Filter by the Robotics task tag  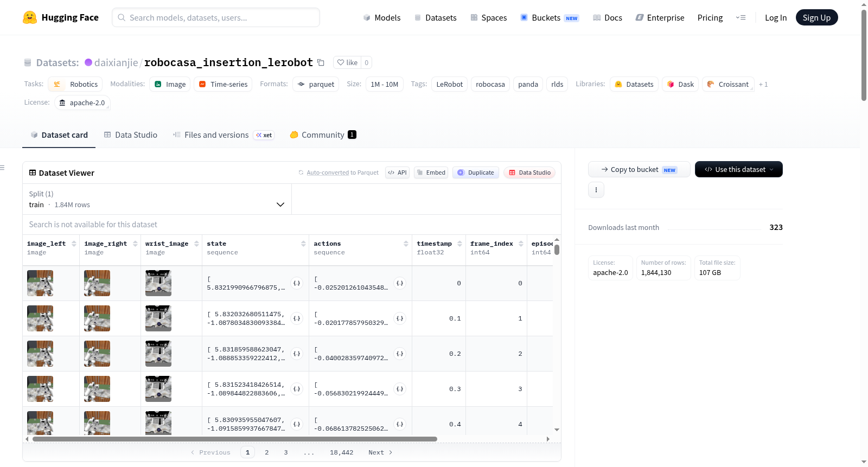tap(75, 84)
